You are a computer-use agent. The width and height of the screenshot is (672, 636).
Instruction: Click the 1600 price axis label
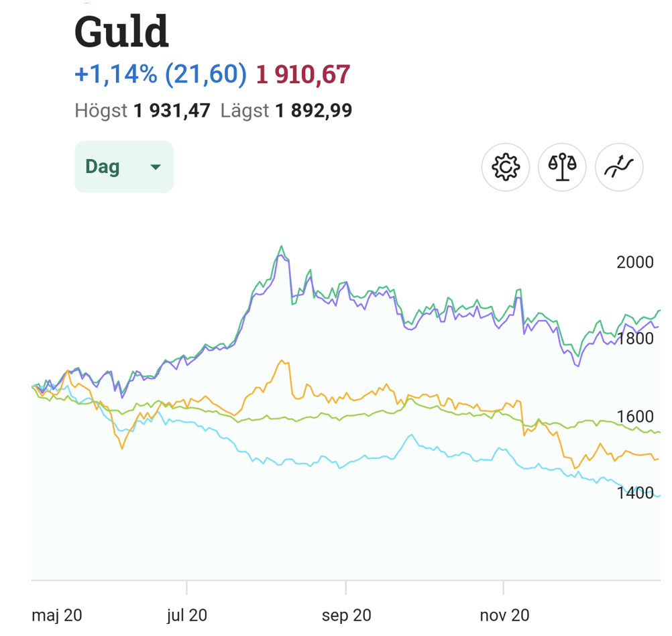[x=634, y=417]
